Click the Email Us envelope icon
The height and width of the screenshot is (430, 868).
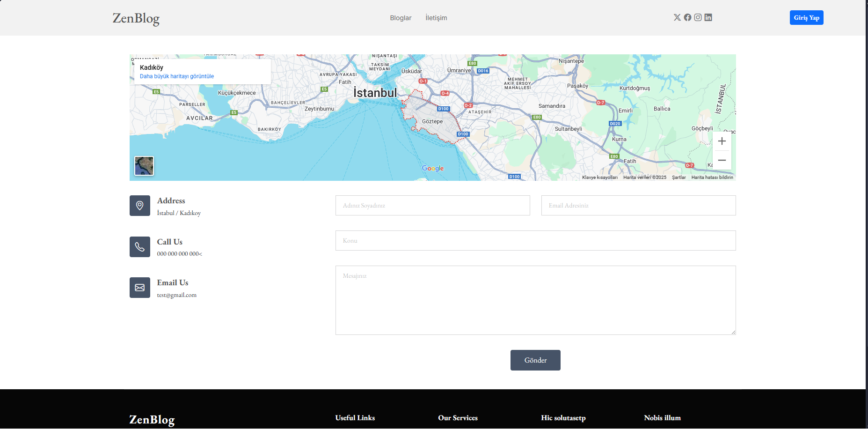point(139,288)
